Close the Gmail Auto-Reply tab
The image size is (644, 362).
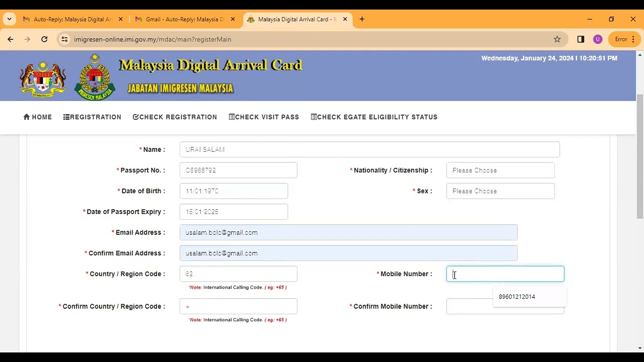click(x=232, y=19)
